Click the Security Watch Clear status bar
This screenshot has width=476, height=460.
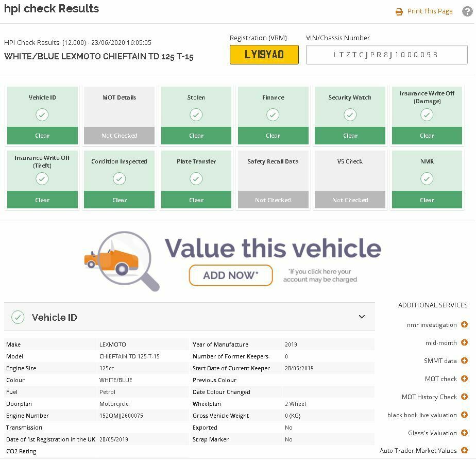pos(350,136)
